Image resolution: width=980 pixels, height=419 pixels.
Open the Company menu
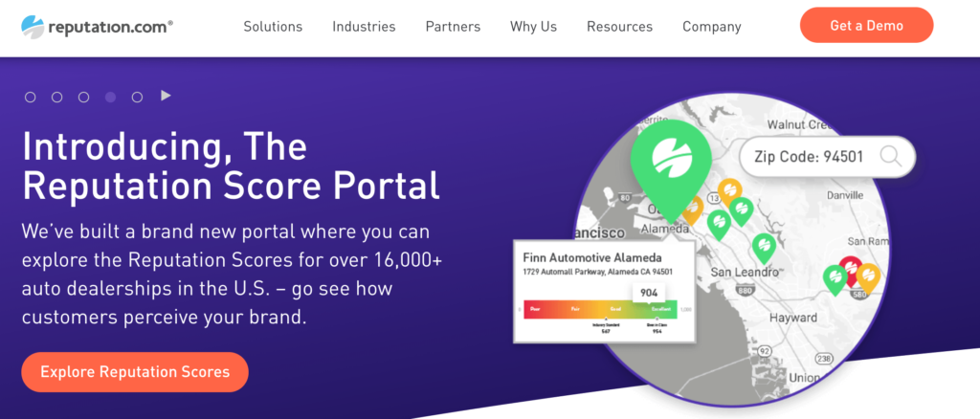[712, 26]
